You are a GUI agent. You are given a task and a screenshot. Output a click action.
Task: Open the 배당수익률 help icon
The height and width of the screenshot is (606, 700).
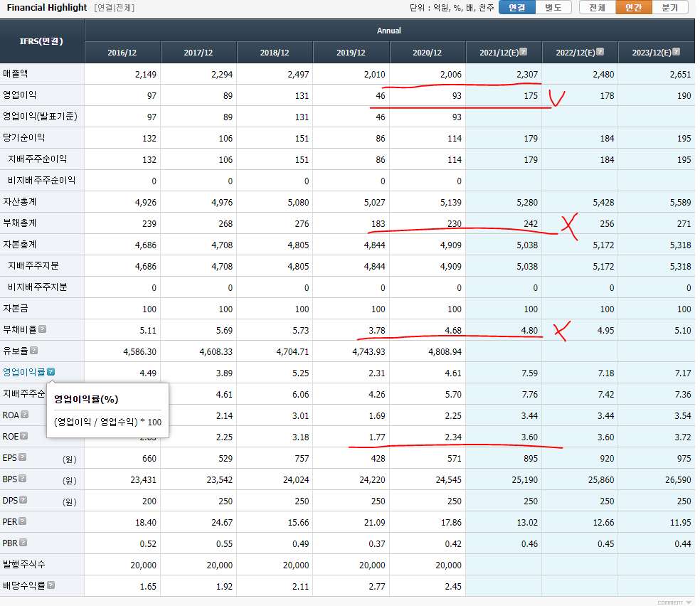click(51, 585)
